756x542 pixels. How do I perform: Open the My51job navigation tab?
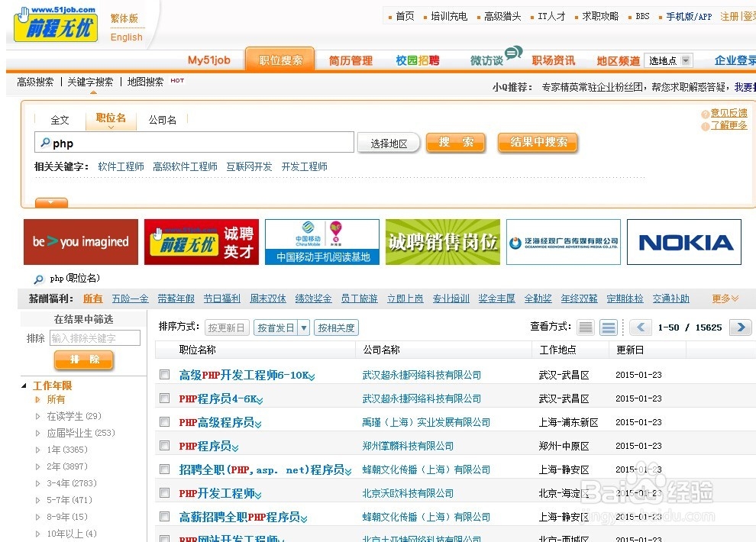pyautogui.click(x=208, y=60)
